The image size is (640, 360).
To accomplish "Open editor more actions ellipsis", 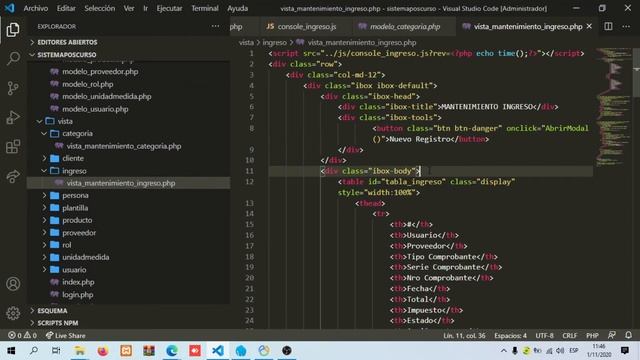I will [626, 26].
